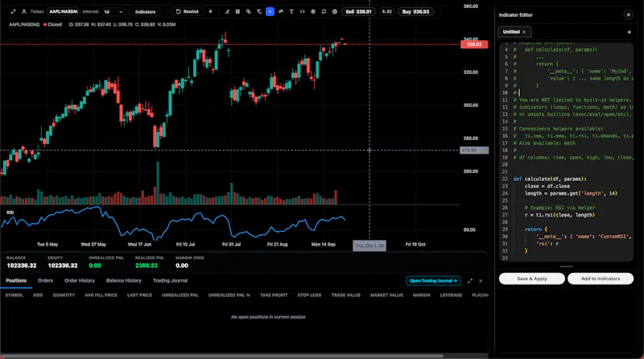Image resolution: width=644 pixels, height=359 pixels.
Task: Click code line 22 def calculate
Action: tap(550, 179)
